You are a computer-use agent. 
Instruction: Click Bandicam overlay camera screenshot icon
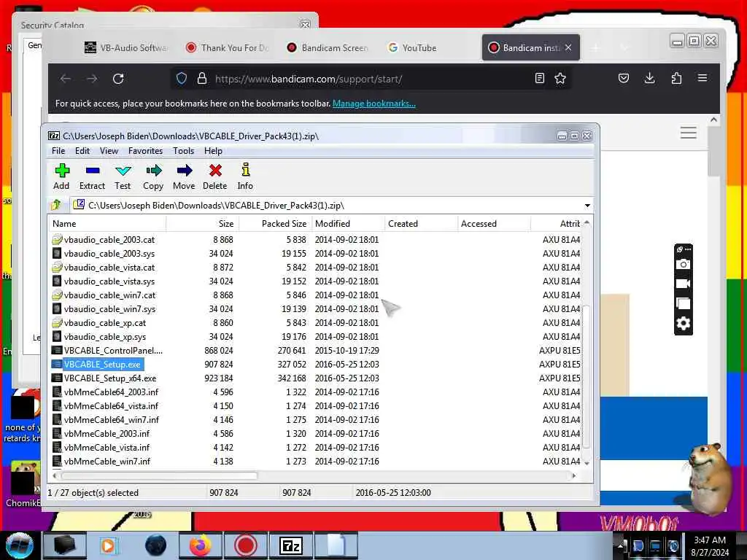[x=683, y=264]
